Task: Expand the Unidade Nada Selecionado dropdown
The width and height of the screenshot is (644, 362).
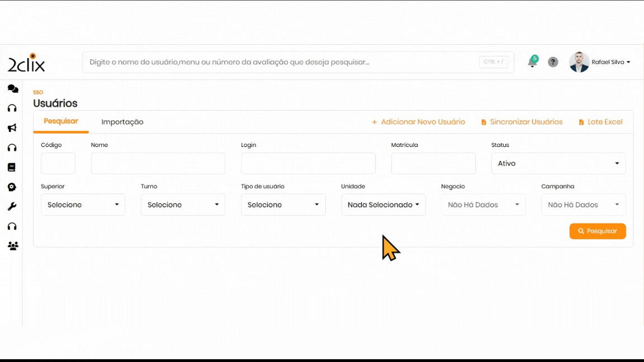Action: (x=383, y=205)
